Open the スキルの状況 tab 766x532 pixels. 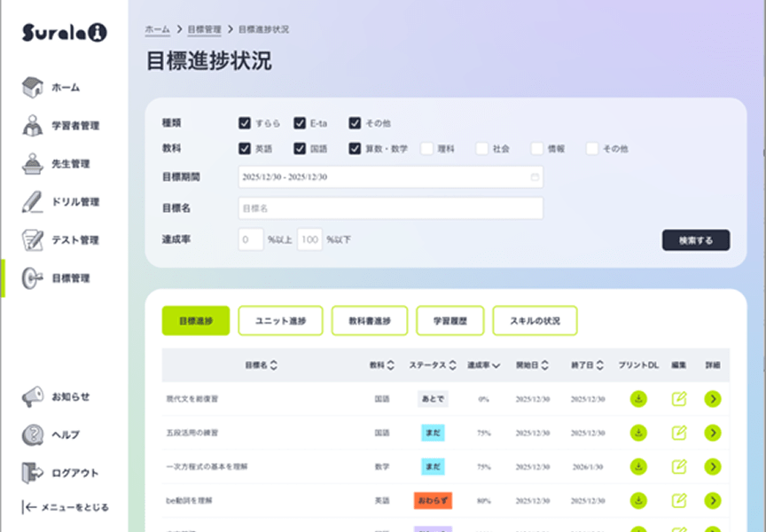tap(534, 320)
